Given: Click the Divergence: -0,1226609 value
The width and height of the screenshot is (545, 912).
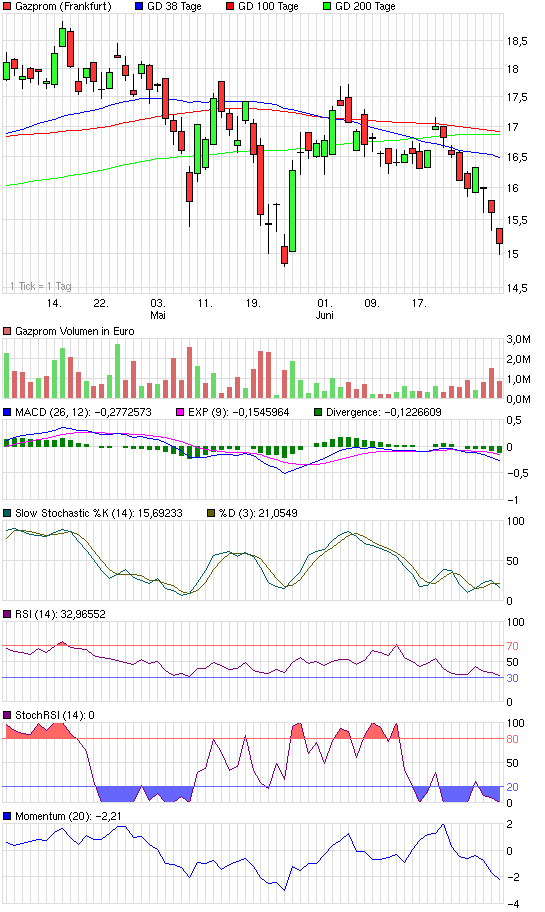Looking at the screenshot, I should click(384, 412).
